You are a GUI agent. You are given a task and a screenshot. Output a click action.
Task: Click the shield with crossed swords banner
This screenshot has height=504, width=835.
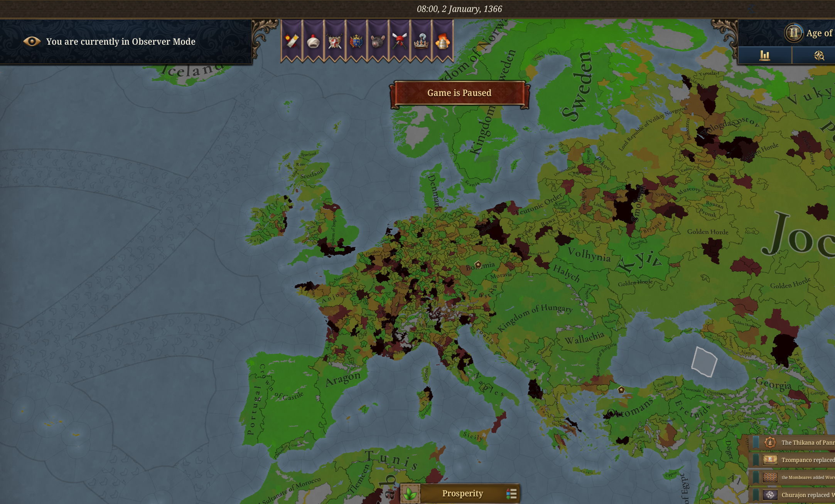point(335,40)
